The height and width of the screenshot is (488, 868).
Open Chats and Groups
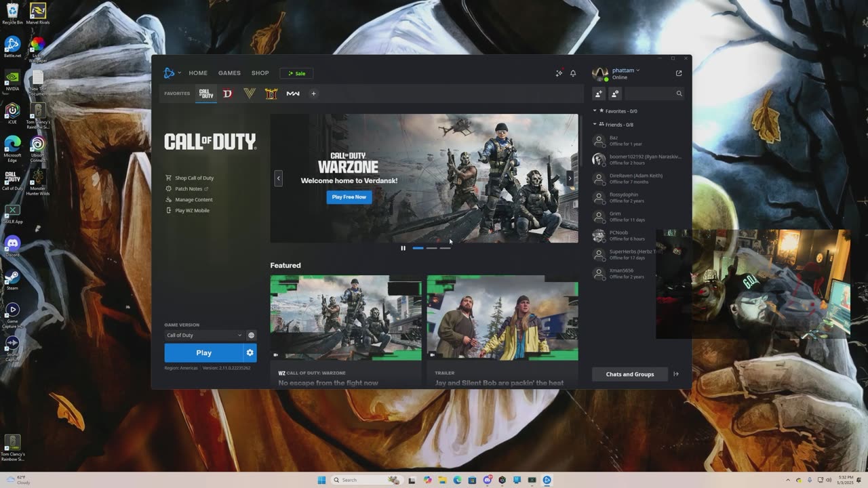(630, 374)
